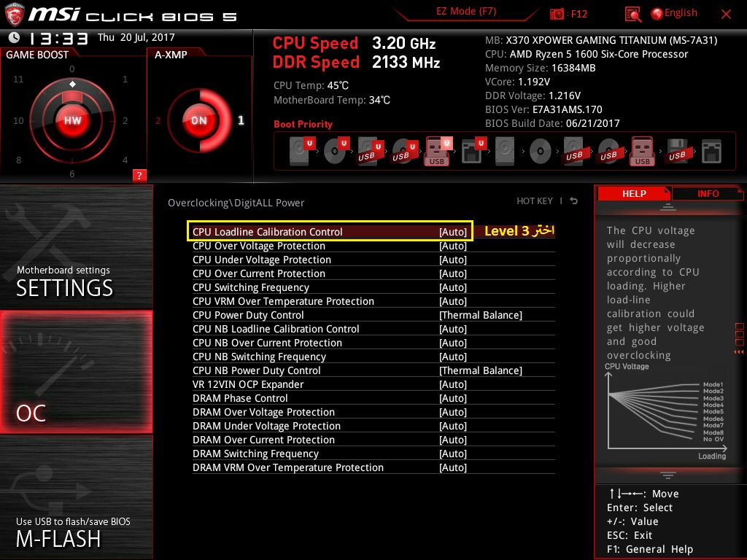The width and height of the screenshot is (747, 560).
Task: Take a screenshot with the F12 camera icon
Action: 557,15
